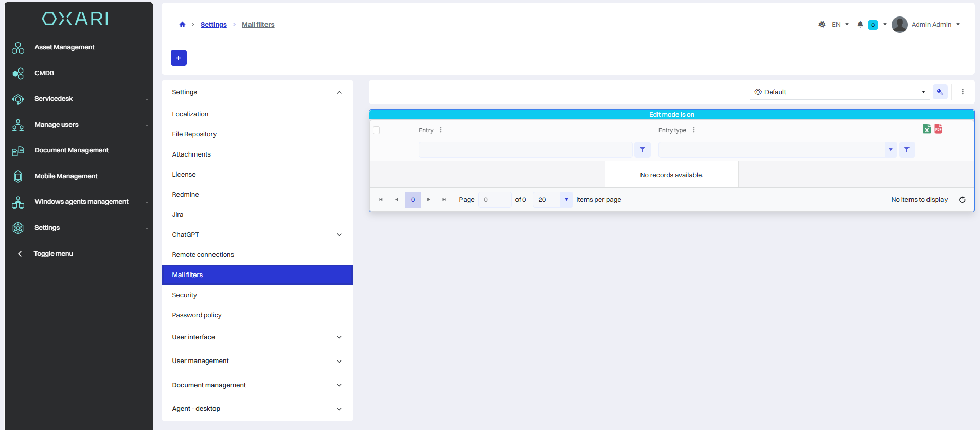The image size is (980, 430).
Task: Open the notifications bell icon
Action: point(860,24)
